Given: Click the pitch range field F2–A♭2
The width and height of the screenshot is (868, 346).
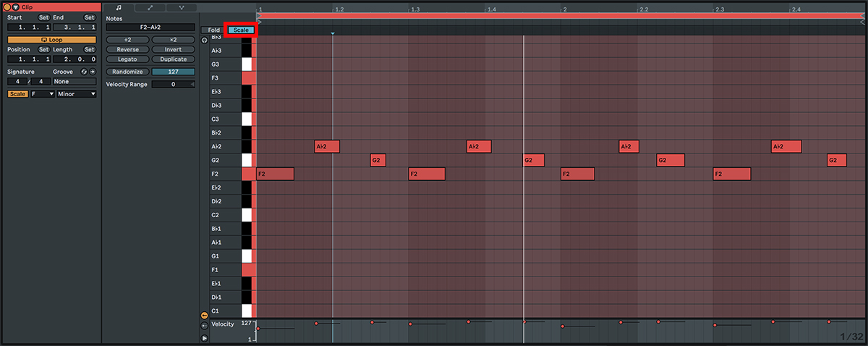Looking at the screenshot, I should click(150, 27).
